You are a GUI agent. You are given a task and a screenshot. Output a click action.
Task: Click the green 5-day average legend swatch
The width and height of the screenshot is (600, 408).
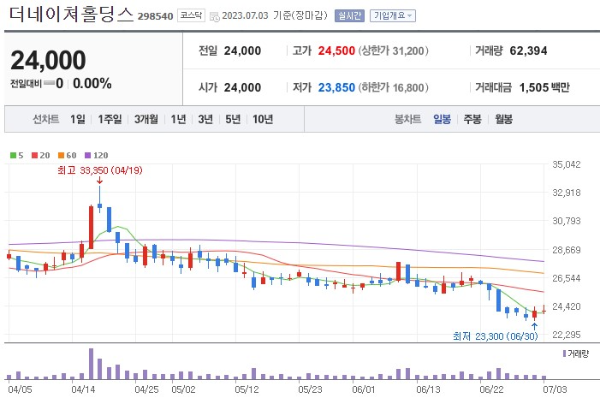click(13, 155)
